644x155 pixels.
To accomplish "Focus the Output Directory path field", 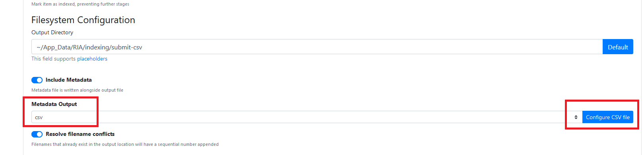I will pyautogui.click(x=317, y=47).
